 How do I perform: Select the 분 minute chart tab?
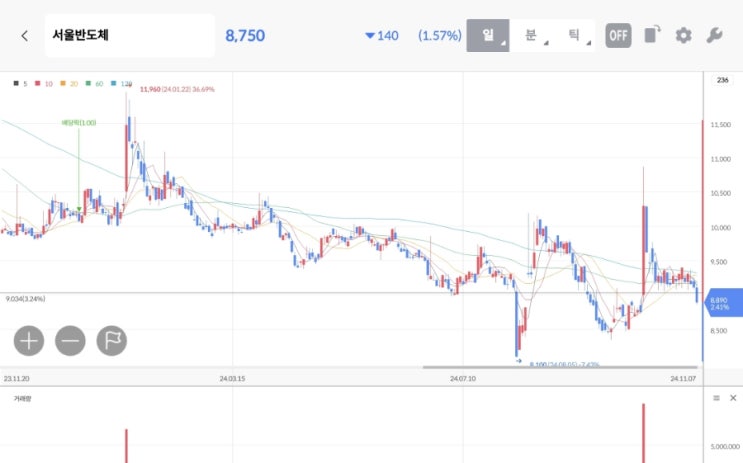[x=531, y=36]
